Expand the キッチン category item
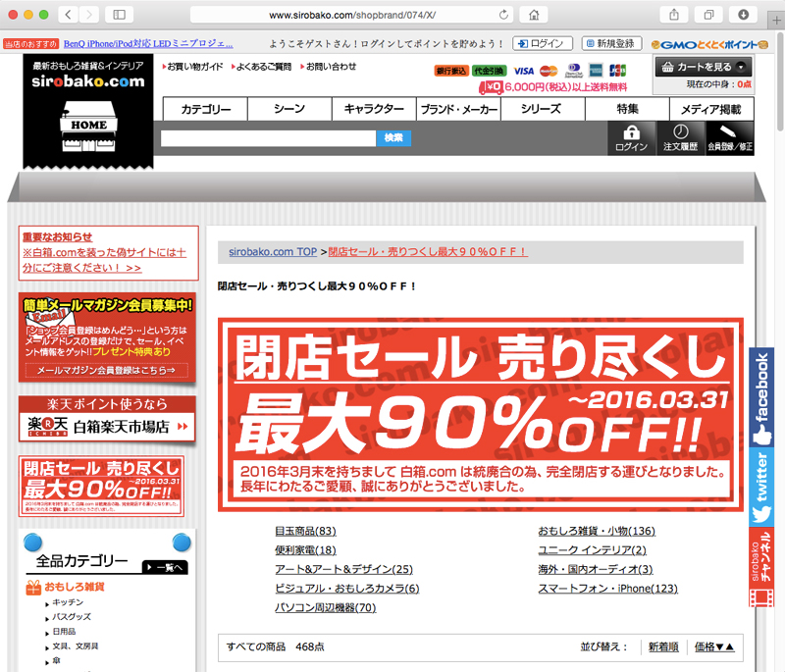785x672 pixels. 68,602
